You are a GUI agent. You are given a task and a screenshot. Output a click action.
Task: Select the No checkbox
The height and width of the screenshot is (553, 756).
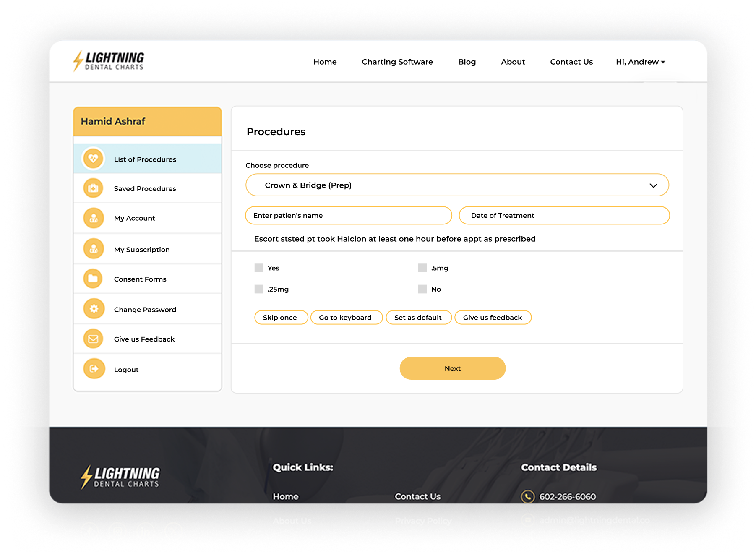pyautogui.click(x=422, y=289)
